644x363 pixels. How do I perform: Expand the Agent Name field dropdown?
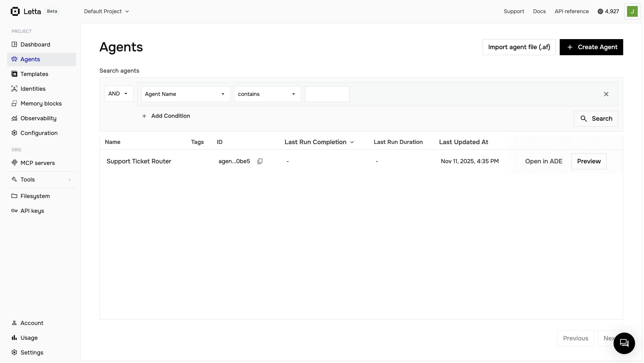point(185,94)
